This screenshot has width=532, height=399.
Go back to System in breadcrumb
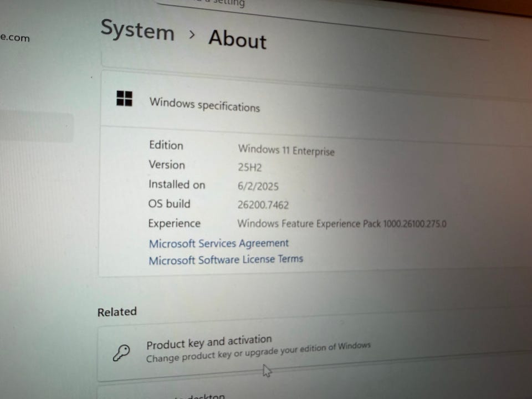click(138, 30)
